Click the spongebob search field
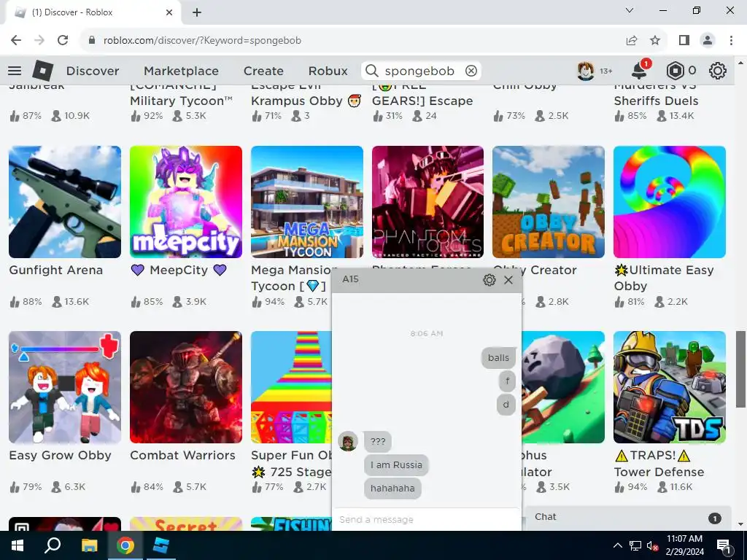747x560 pixels. 419,71
